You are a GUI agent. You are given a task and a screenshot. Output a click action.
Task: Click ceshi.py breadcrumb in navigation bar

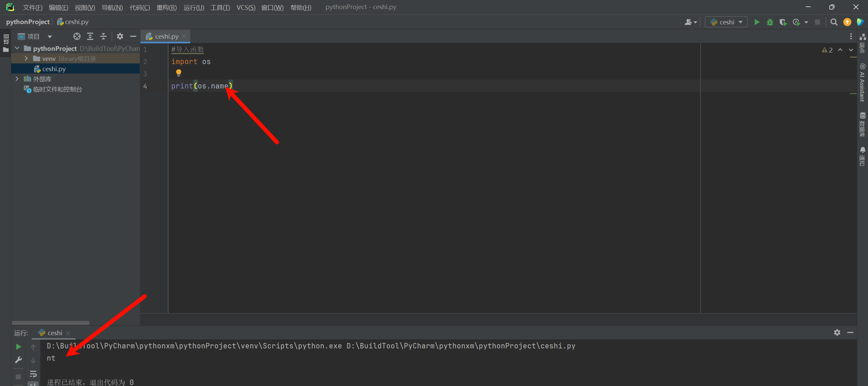click(x=73, y=22)
